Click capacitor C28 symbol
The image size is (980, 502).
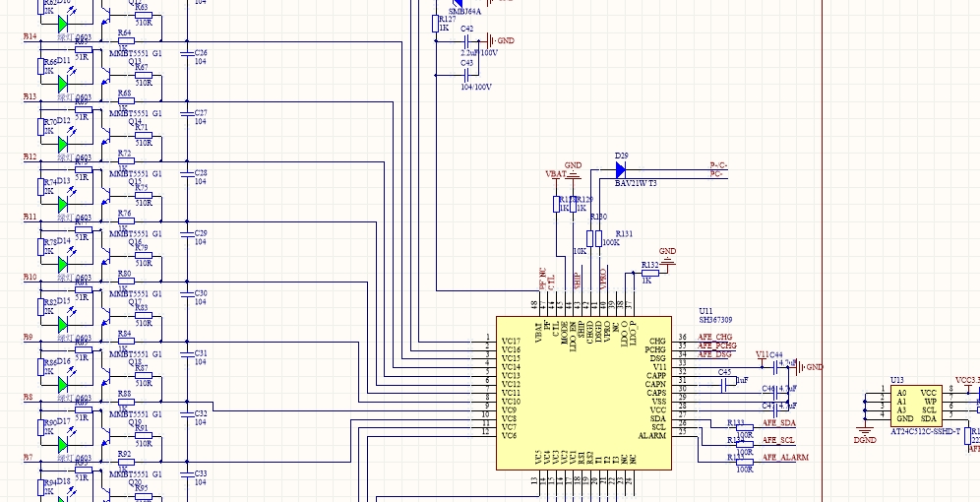click(x=187, y=174)
